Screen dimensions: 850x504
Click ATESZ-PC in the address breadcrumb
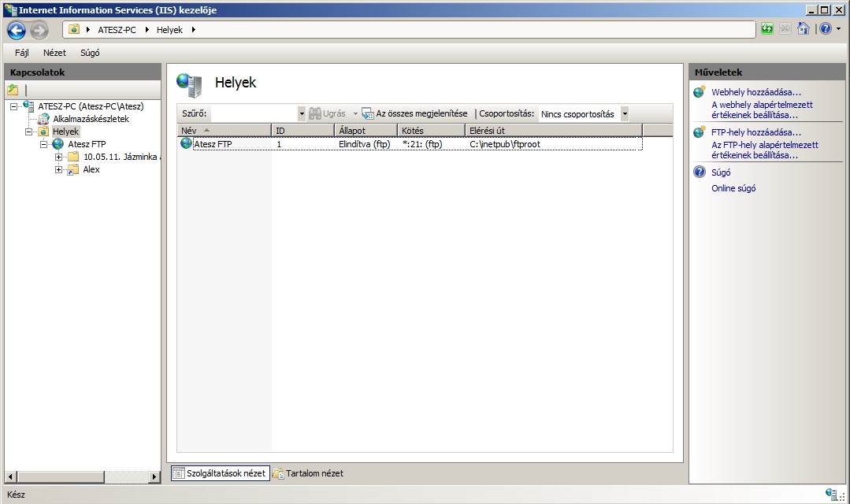point(117,30)
